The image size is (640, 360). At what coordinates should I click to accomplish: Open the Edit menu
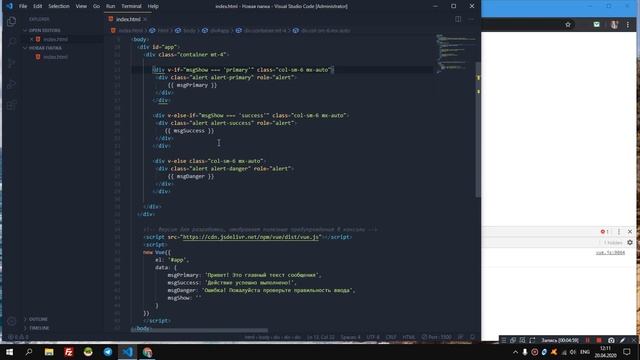click(x=38, y=6)
